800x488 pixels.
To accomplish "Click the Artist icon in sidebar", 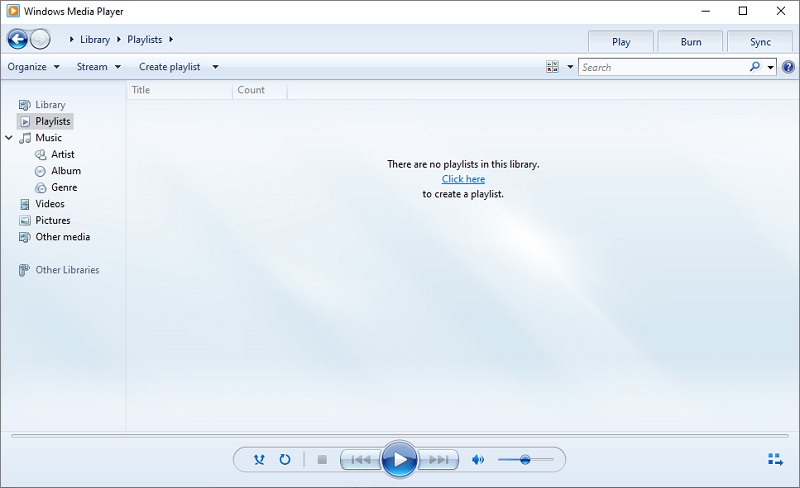I will pos(40,154).
